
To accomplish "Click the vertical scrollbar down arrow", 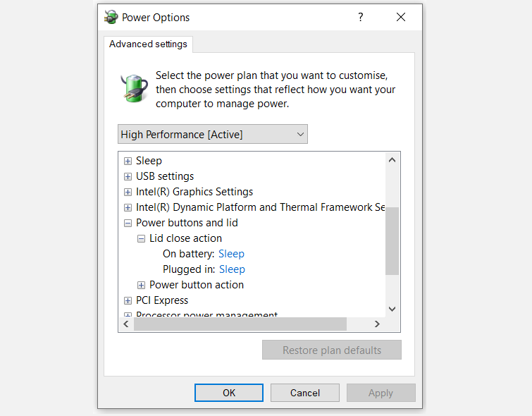I will 392,309.
